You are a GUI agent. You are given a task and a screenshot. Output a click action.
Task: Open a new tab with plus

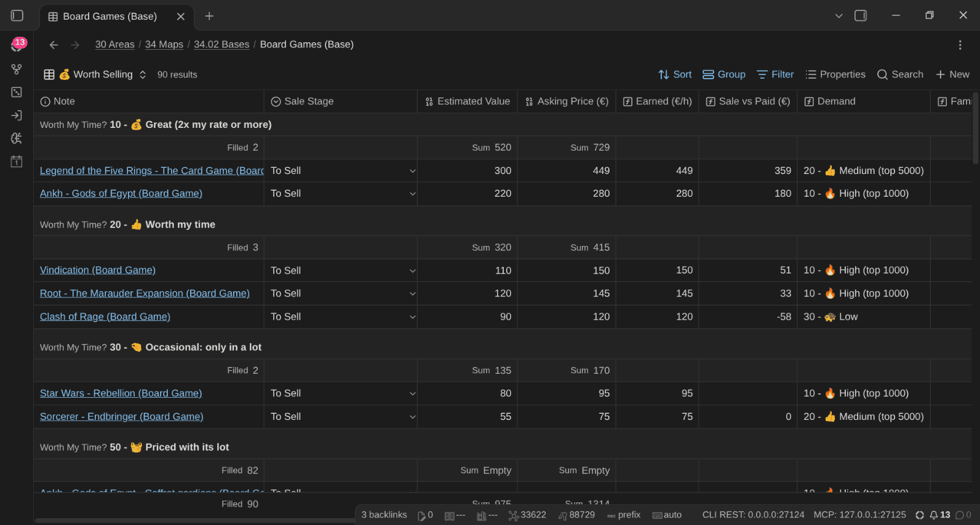(x=209, y=16)
